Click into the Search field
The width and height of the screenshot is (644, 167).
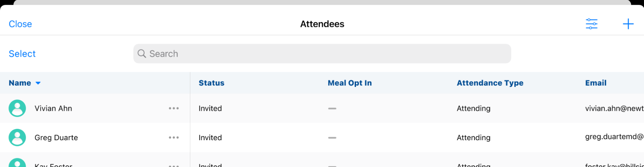pos(322,54)
